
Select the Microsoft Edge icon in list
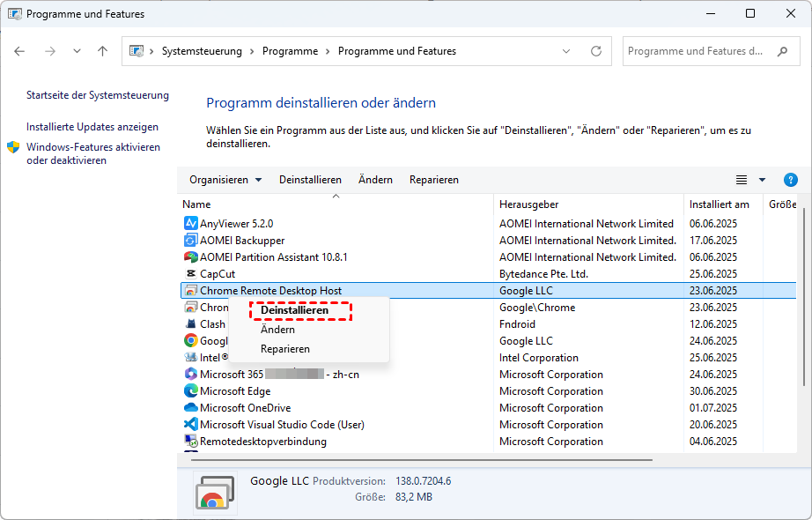[x=190, y=391]
